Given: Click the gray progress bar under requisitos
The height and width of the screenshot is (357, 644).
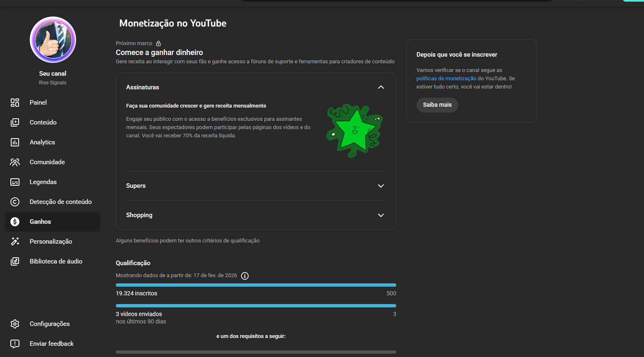Looking at the screenshot, I should pos(256,352).
